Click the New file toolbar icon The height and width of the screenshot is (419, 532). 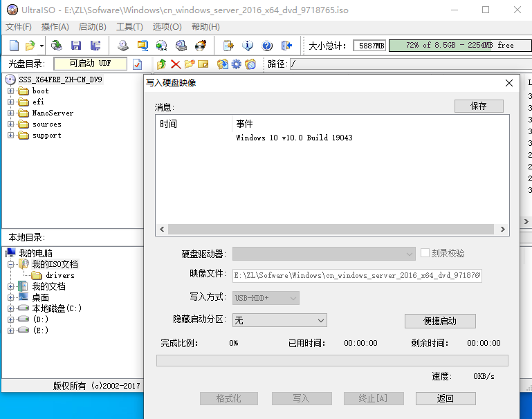[x=15, y=46]
